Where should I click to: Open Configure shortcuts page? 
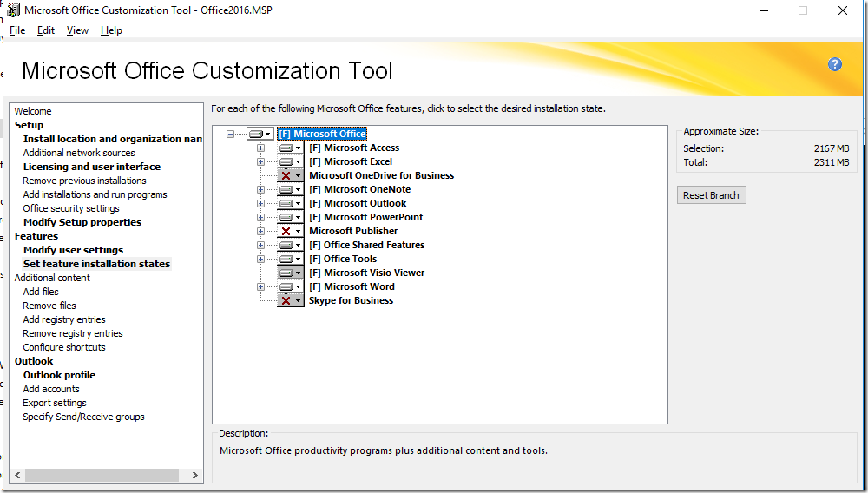pos(63,347)
